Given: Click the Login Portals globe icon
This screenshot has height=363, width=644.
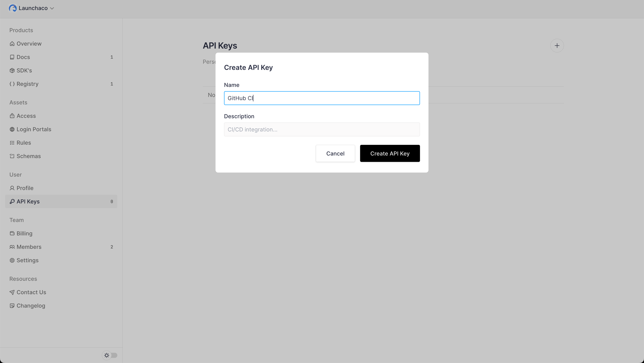Looking at the screenshot, I should tap(12, 130).
